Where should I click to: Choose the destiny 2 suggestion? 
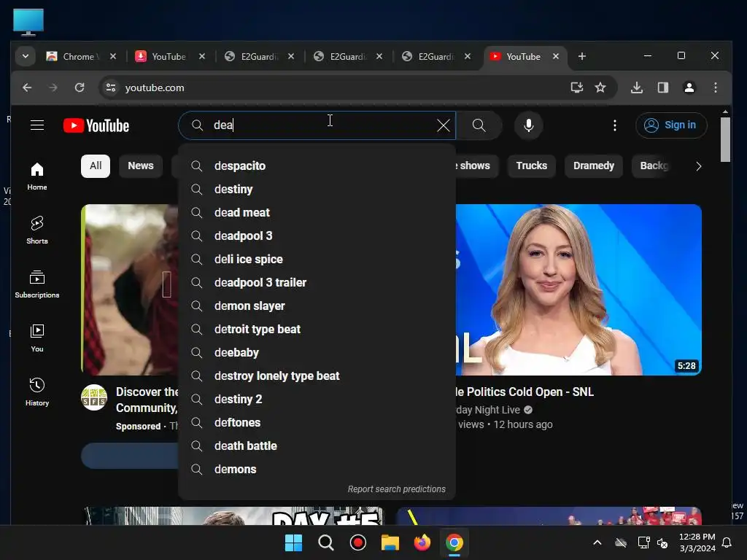317,399
